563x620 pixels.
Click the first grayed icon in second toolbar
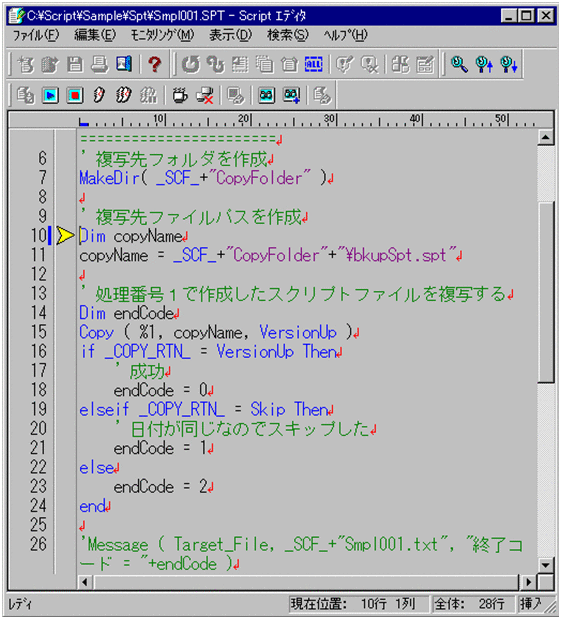[26, 95]
